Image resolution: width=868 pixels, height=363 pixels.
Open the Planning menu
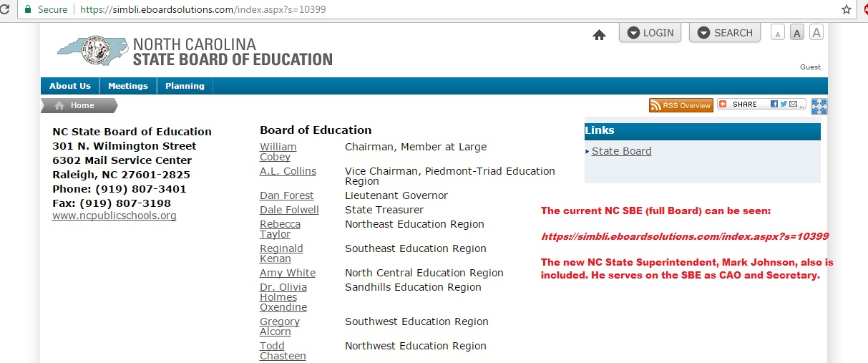click(x=185, y=86)
